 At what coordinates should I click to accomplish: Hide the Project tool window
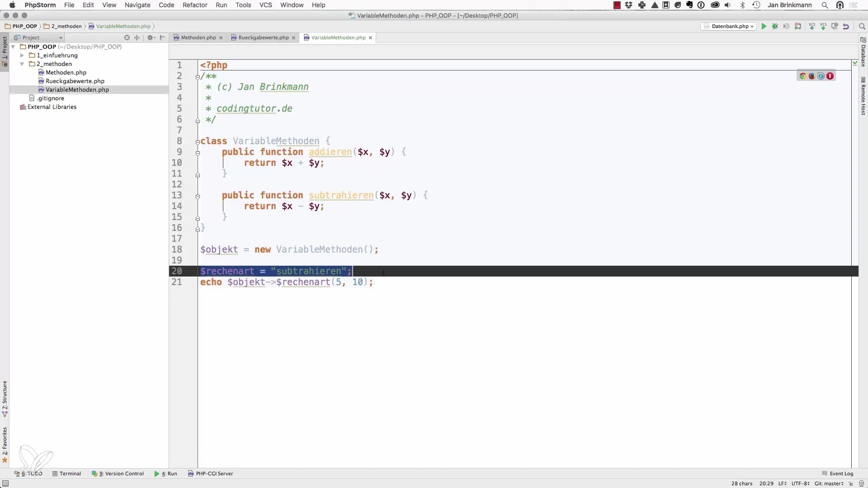click(x=163, y=38)
